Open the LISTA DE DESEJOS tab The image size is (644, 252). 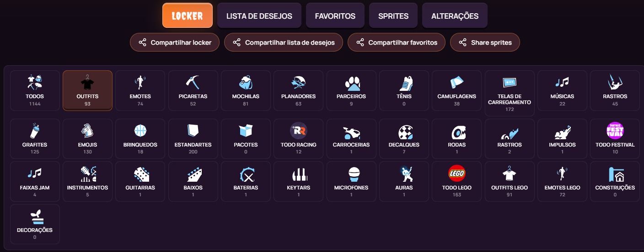(x=259, y=16)
